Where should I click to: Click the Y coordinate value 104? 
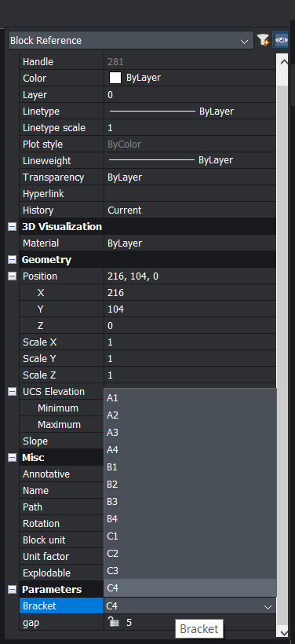click(x=190, y=309)
